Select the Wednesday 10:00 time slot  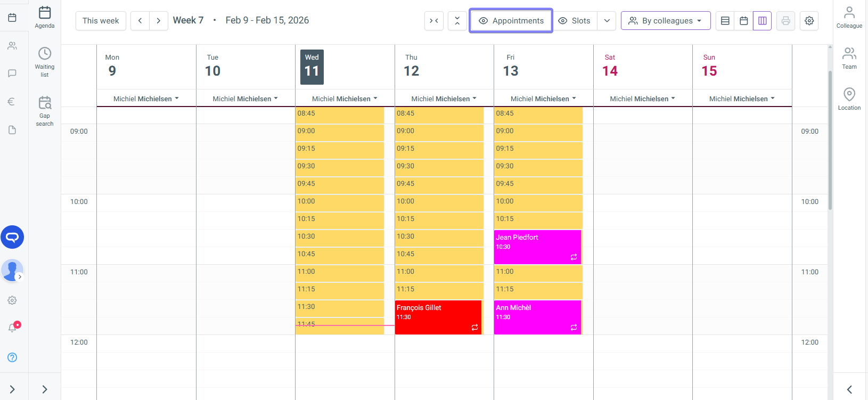[x=339, y=202]
